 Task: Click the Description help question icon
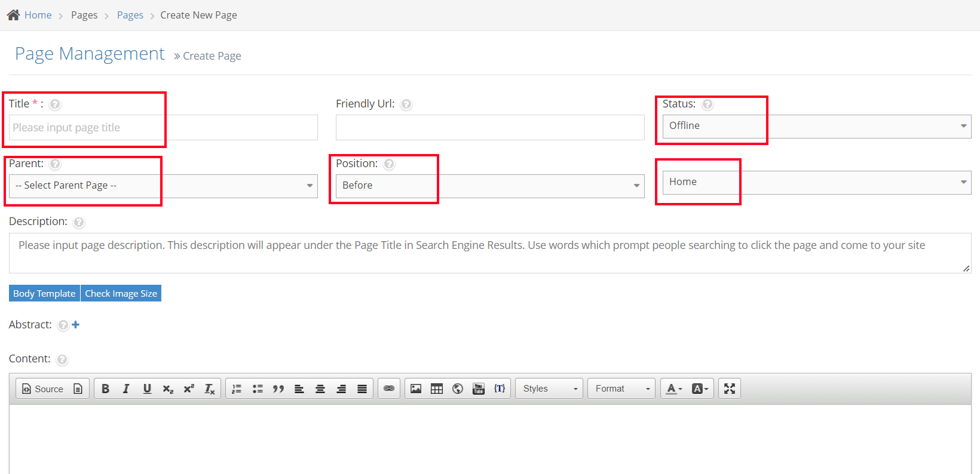point(79,223)
